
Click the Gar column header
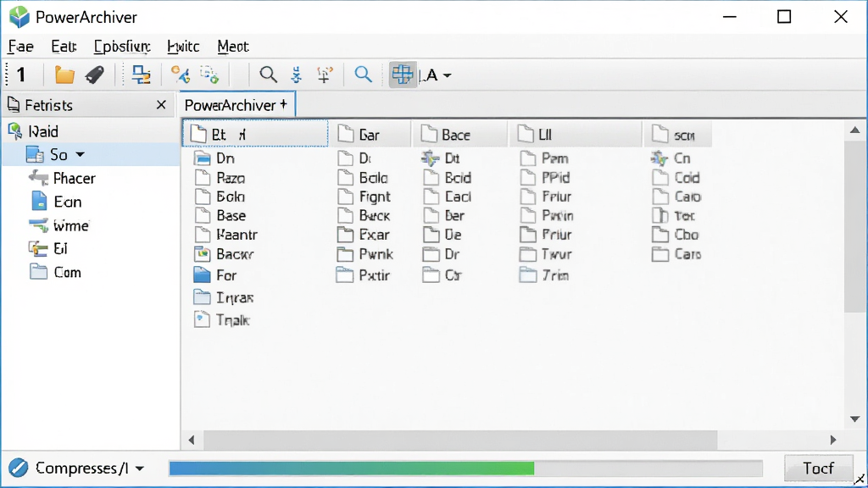(371, 135)
